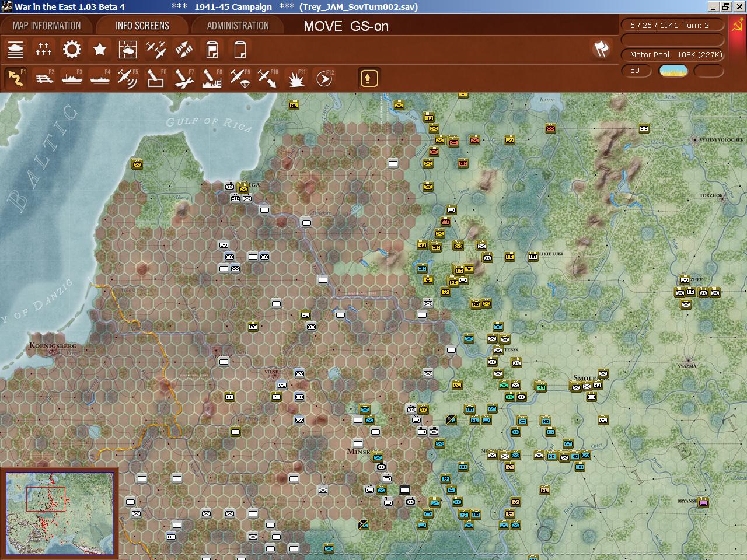Select F10 air transfer mode

[x=268, y=78]
